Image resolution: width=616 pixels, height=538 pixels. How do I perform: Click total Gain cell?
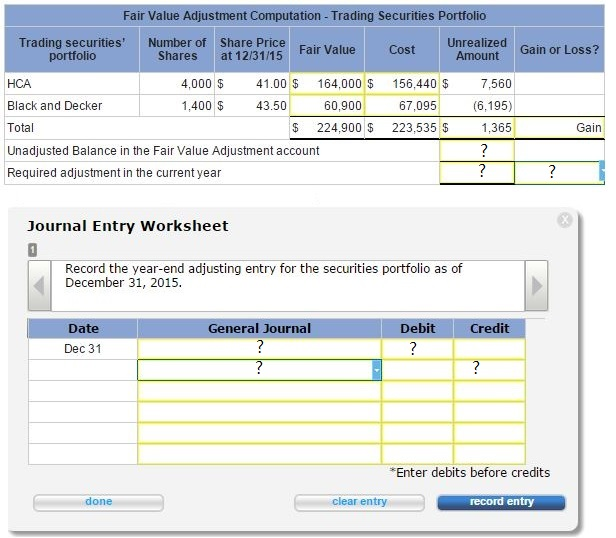[559, 128]
